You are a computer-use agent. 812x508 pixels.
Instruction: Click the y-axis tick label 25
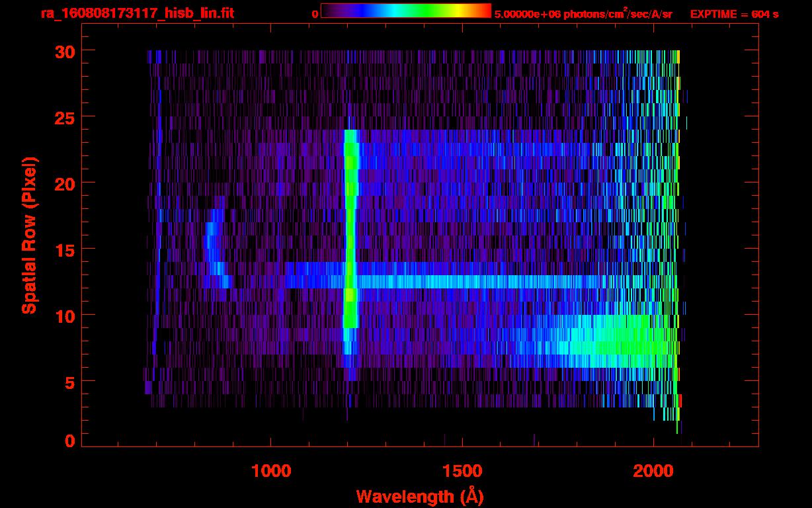[x=65, y=117]
